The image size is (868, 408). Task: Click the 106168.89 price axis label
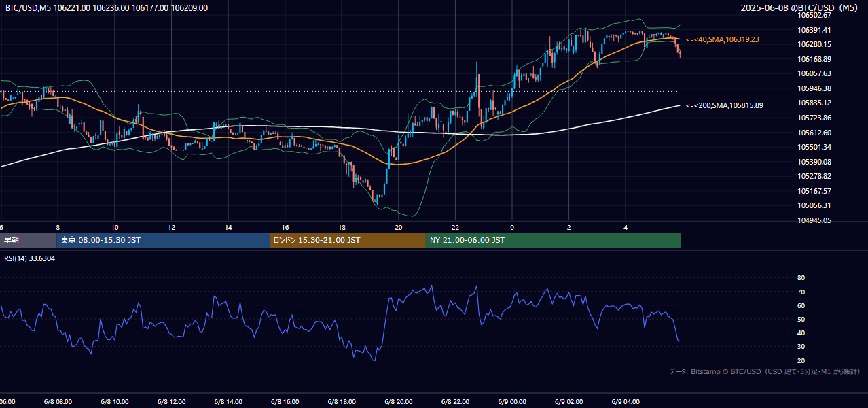pyautogui.click(x=815, y=59)
